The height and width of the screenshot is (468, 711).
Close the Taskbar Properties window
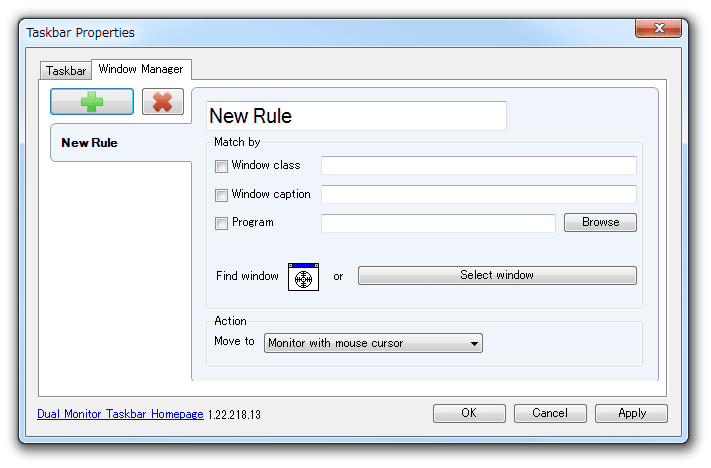(x=658, y=28)
